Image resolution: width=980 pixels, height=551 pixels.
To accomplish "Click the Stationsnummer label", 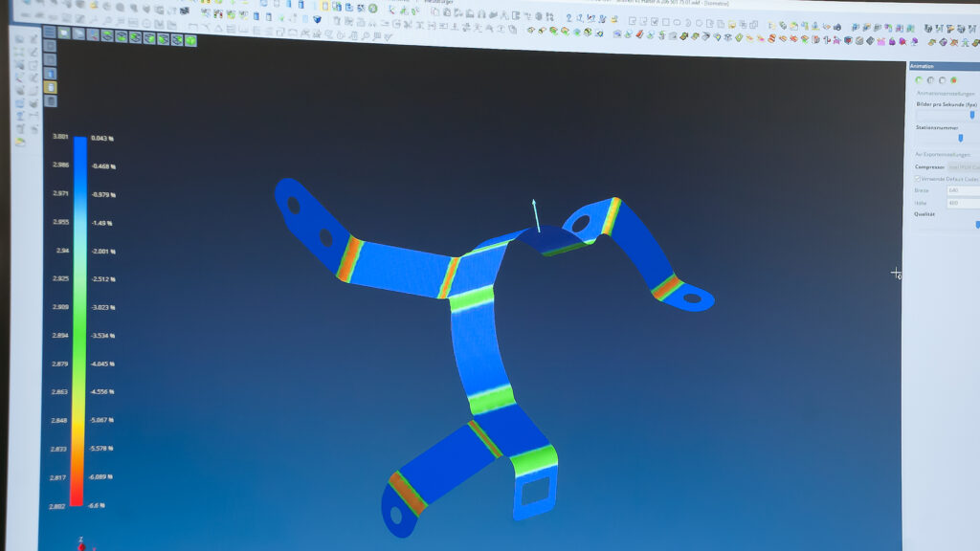I will [937, 127].
